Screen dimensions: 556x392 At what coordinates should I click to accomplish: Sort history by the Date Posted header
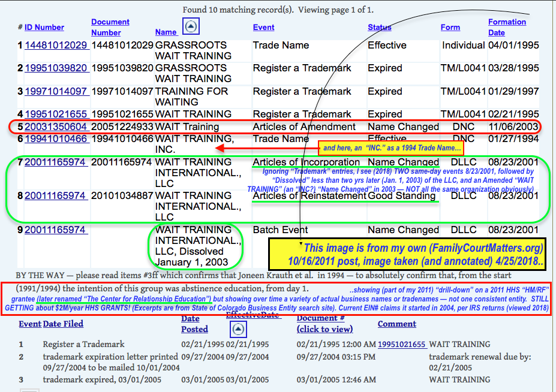pyautogui.click(x=194, y=324)
